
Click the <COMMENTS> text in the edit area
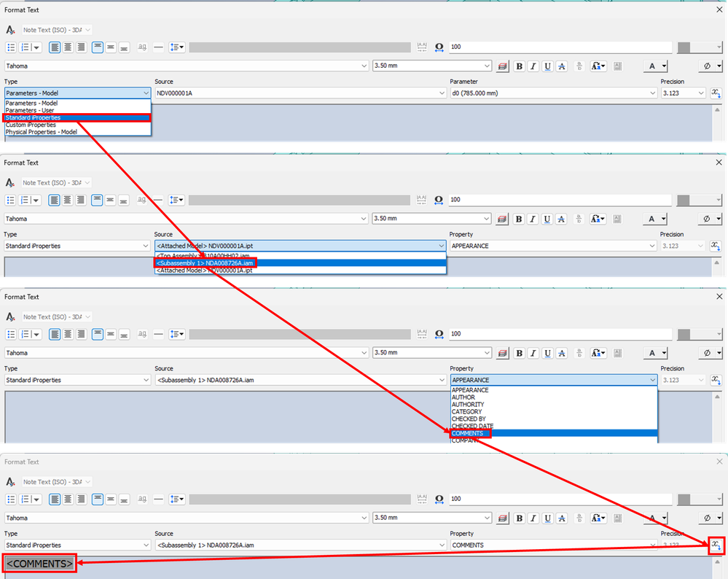click(40, 564)
